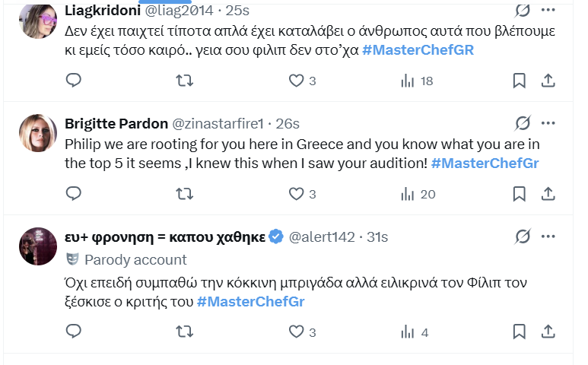
Task: Bookmark Liagkridoni's tweet
Action: (519, 81)
